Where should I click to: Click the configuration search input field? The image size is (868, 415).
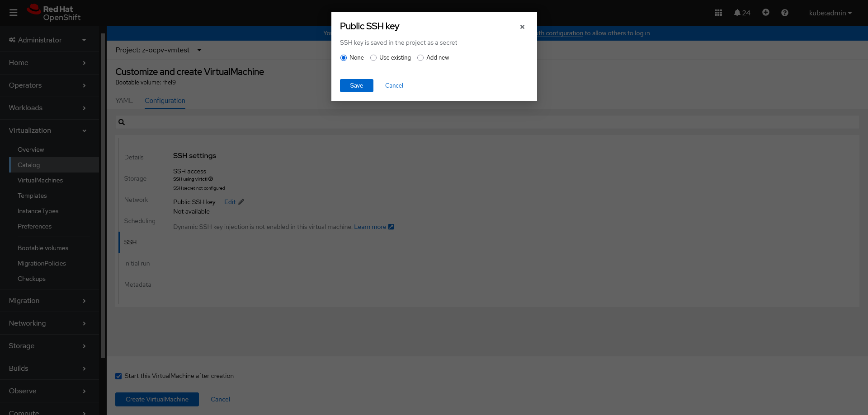[487, 122]
